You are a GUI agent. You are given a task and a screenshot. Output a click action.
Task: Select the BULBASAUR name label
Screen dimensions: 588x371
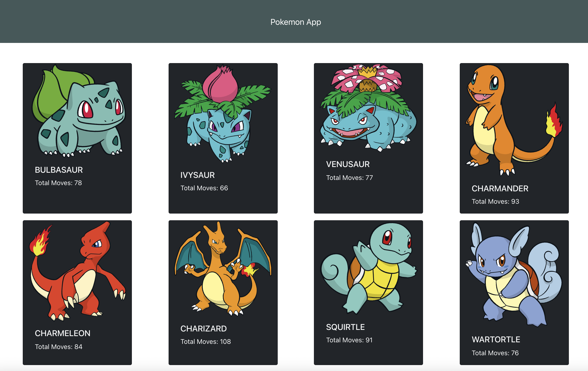point(59,170)
